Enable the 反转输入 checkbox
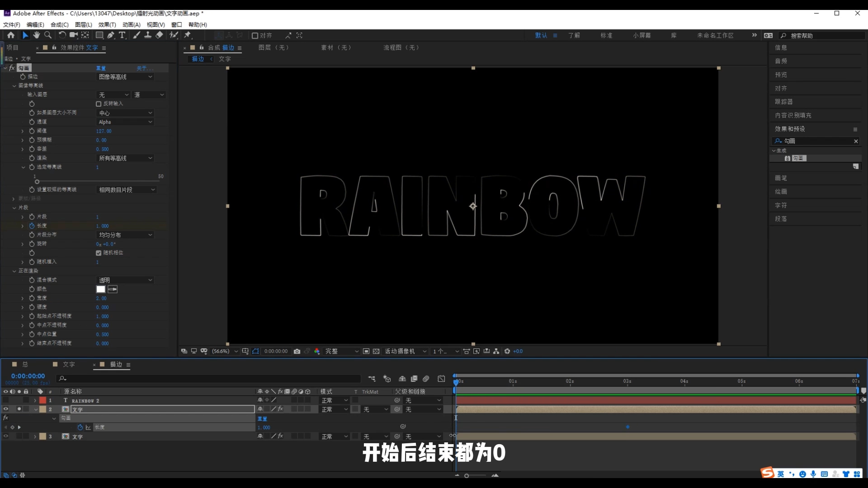Screen dimensions: 868x488 click(99, 104)
